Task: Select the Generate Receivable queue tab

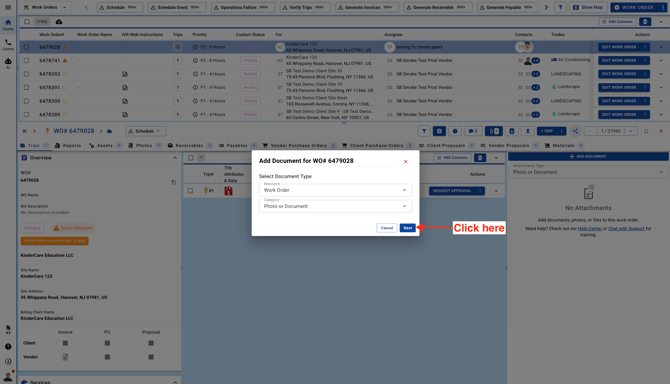Action: 438,7
